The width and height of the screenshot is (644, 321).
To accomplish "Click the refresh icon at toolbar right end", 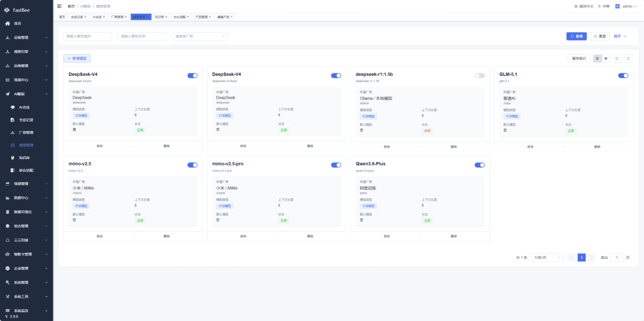I will coord(628,58).
